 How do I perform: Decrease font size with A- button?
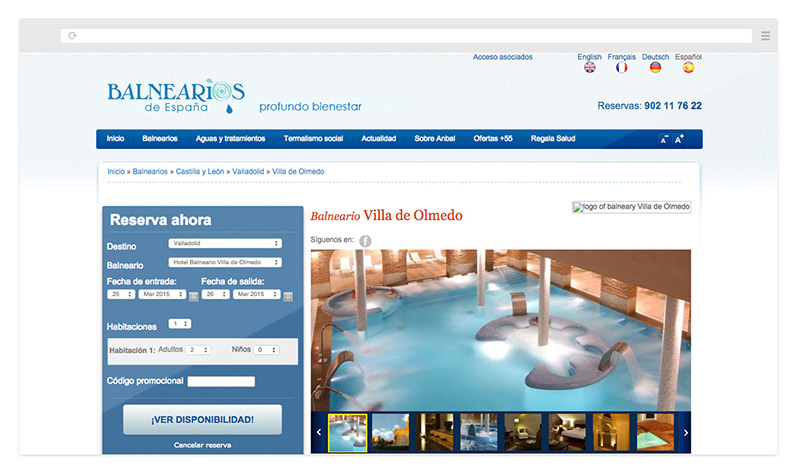pos(664,139)
